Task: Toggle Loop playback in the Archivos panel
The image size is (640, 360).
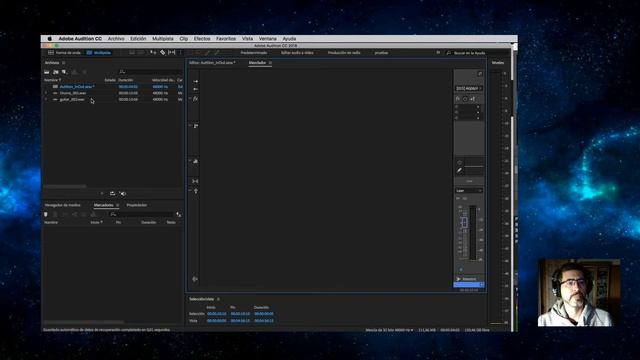Action: pos(112,193)
